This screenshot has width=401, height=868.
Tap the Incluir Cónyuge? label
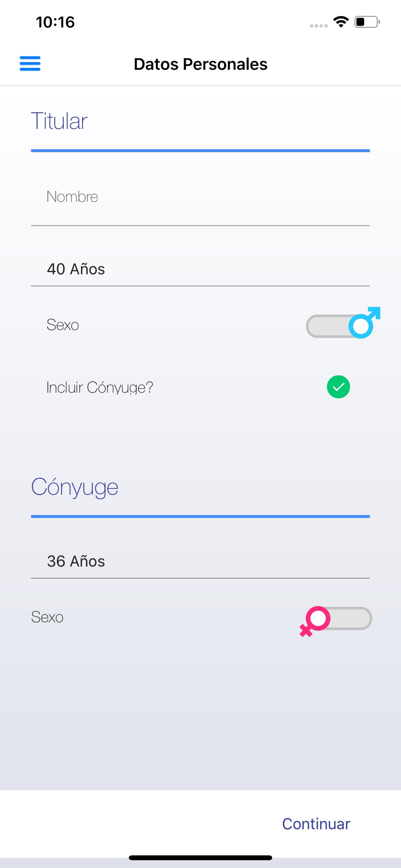coord(100,388)
